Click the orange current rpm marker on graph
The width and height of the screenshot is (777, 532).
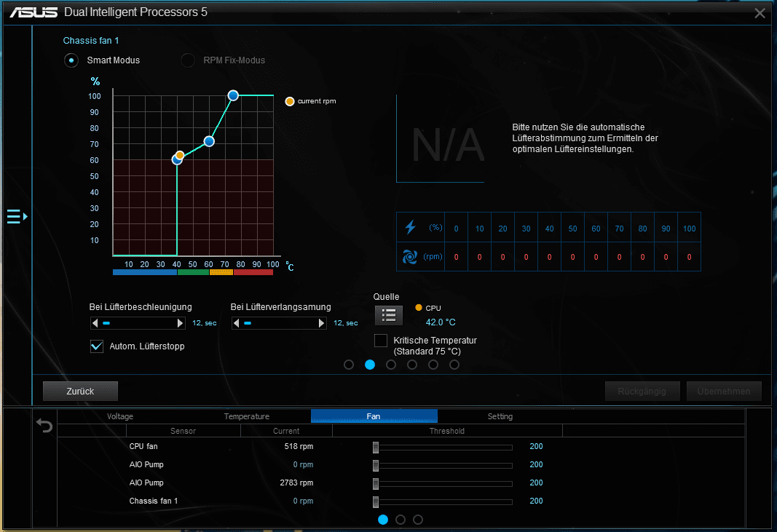point(180,156)
